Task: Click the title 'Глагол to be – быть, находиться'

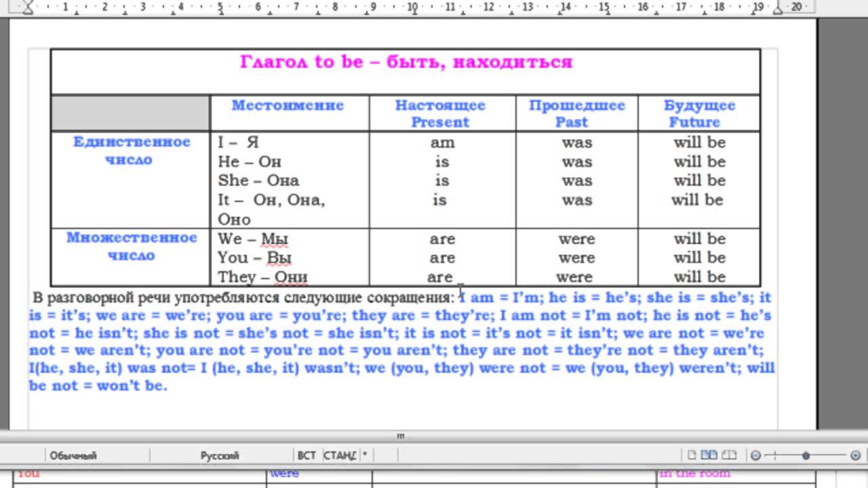Action: (x=406, y=62)
